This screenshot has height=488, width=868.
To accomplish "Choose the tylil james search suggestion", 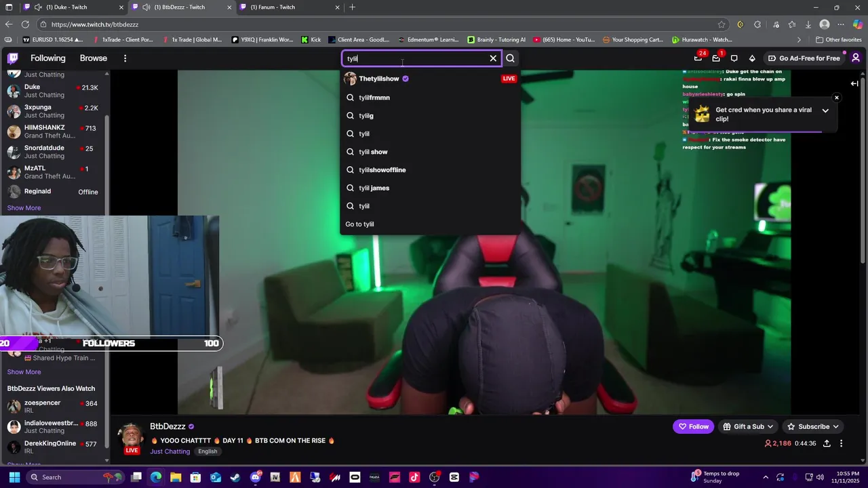I will (x=431, y=188).
